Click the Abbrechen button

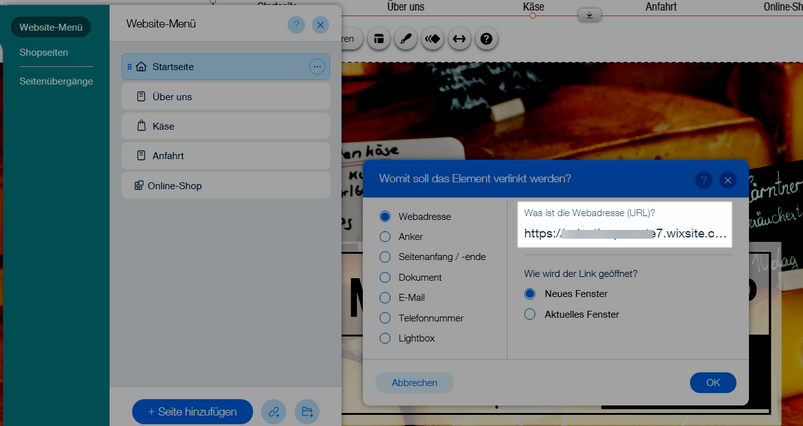click(414, 382)
